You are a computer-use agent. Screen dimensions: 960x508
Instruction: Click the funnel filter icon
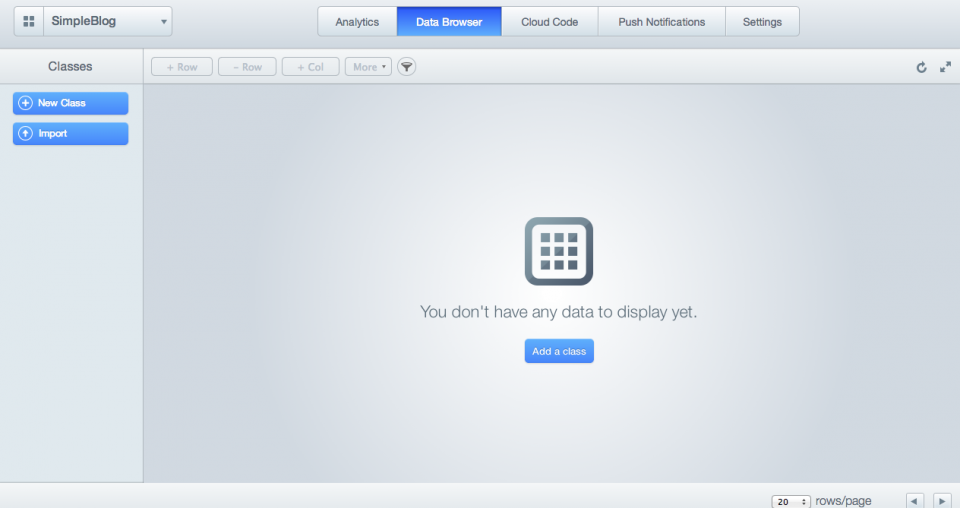(407, 67)
